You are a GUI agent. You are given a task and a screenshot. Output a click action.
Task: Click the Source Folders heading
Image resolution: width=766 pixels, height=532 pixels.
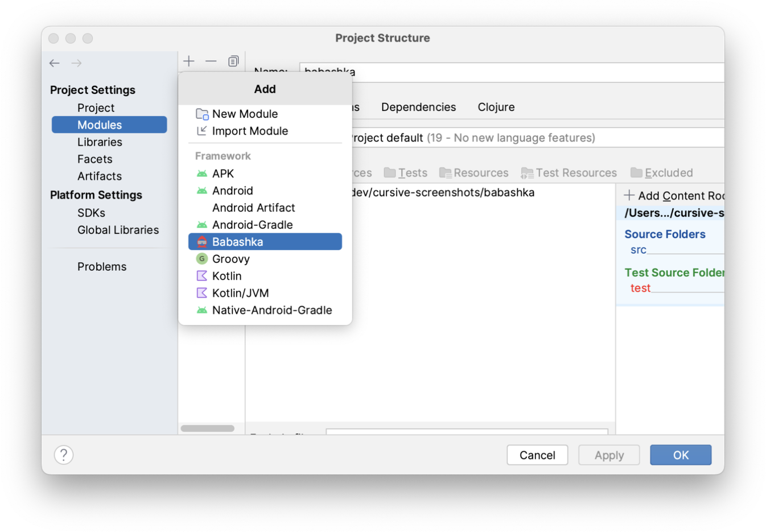click(665, 234)
